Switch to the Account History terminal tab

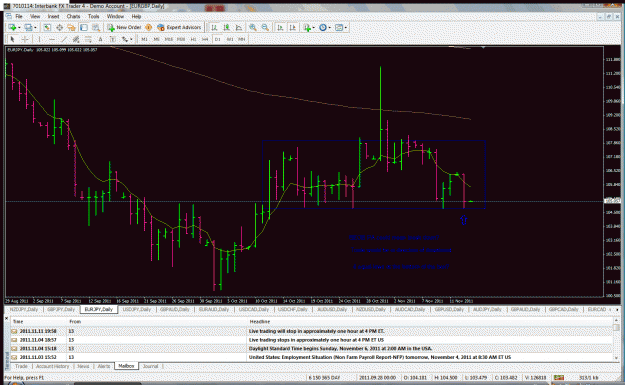(52, 366)
